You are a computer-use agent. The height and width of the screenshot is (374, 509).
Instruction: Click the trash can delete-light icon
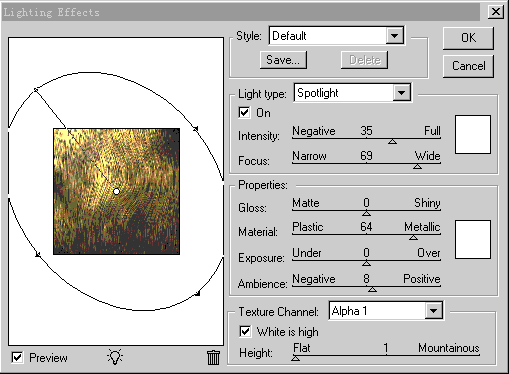213,357
